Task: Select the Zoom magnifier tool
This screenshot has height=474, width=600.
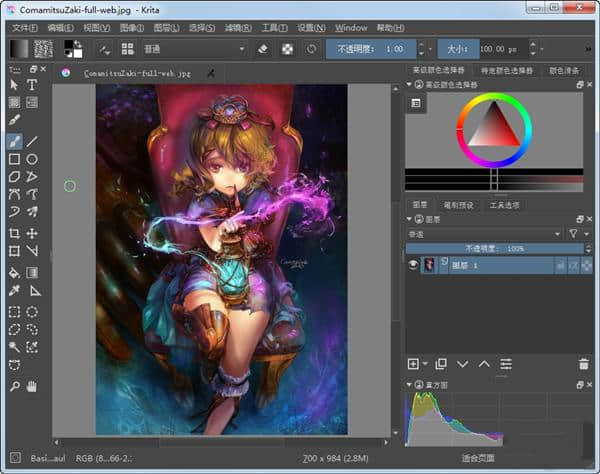Action: coord(14,386)
